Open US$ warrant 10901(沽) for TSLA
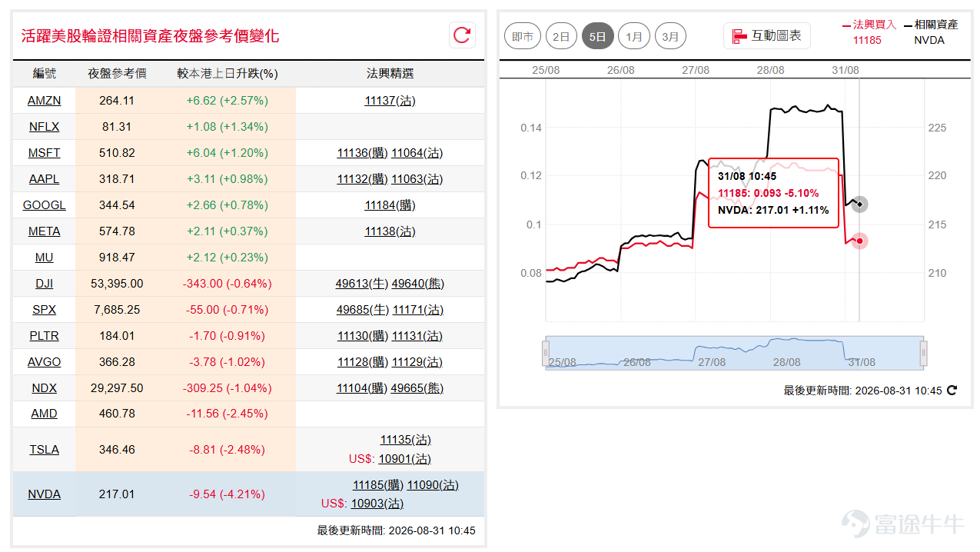Screen dimensions: 980x552 (x=405, y=459)
